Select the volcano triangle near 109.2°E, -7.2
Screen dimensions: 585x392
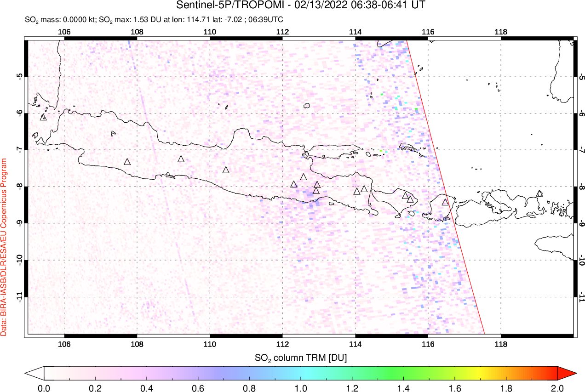coord(181,159)
